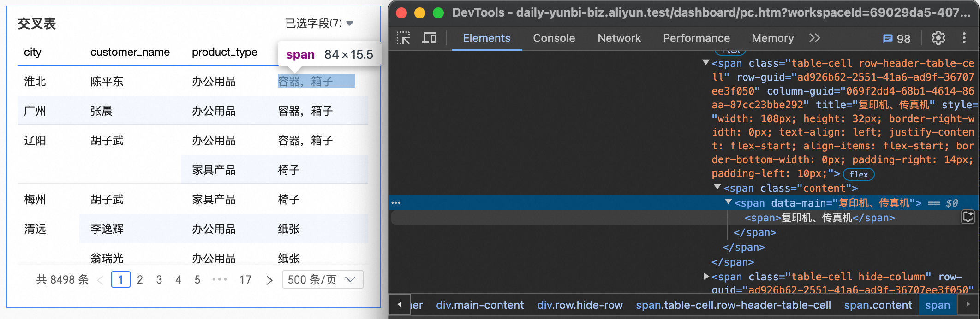Image resolution: width=980 pixels, height=319 pixels.
Task: Switch to the Console tab
Action: coord(554,38)
